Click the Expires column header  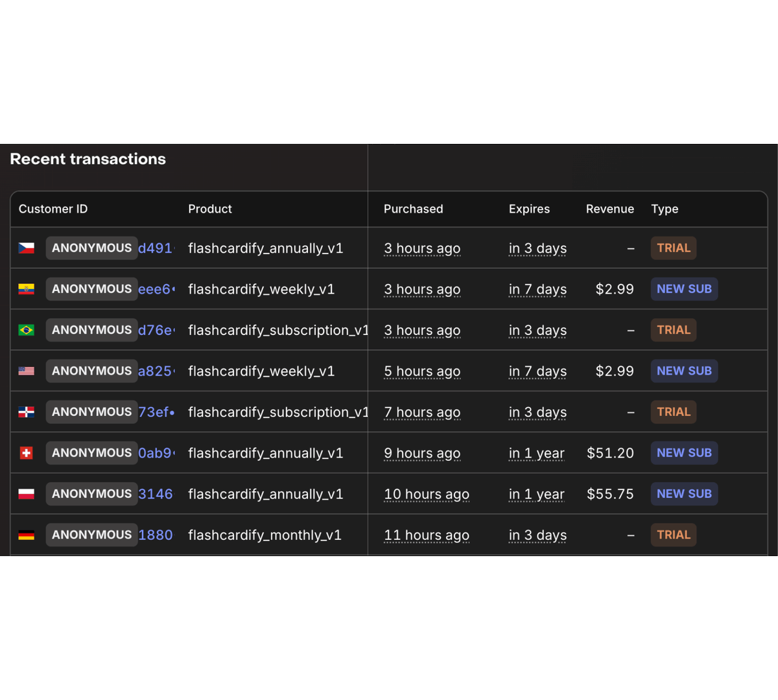[x=529, y=209]
